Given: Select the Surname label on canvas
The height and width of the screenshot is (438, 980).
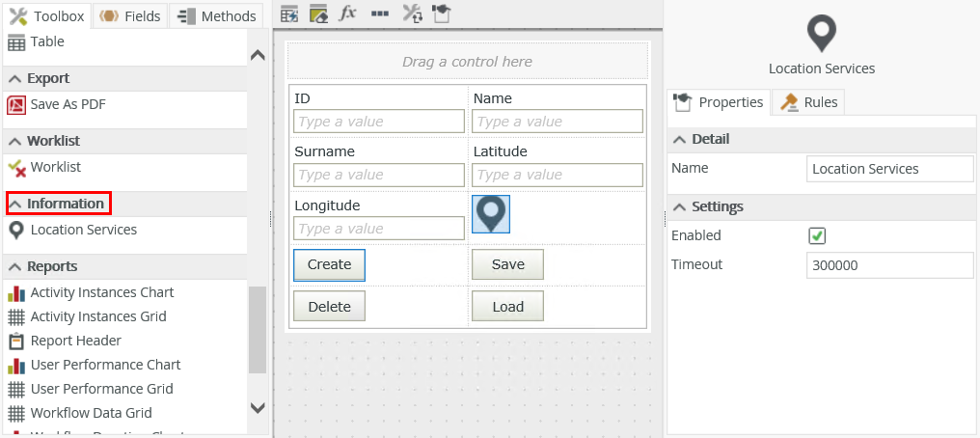Looking at the screenshot, I should pyautogui.click(x=324, y=151).
